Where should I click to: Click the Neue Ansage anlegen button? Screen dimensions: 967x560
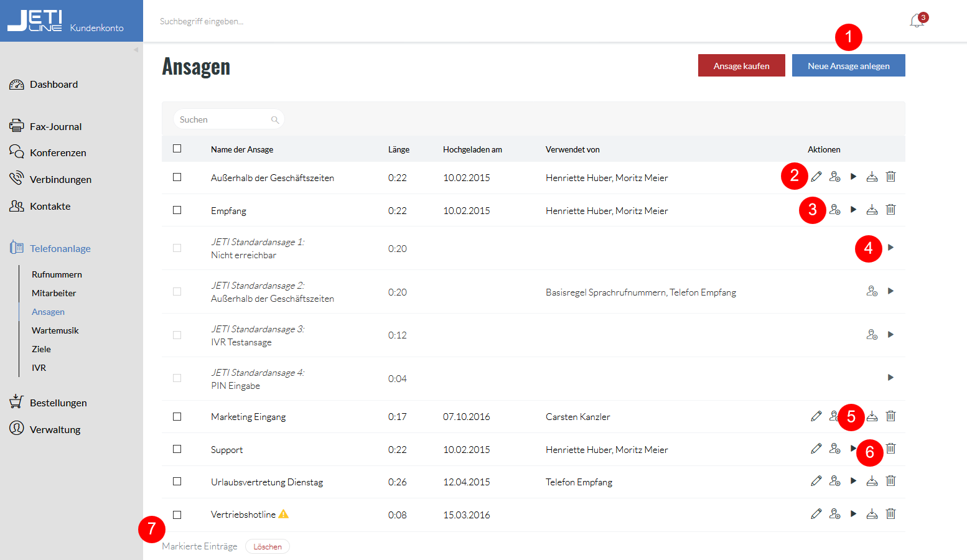849,65
